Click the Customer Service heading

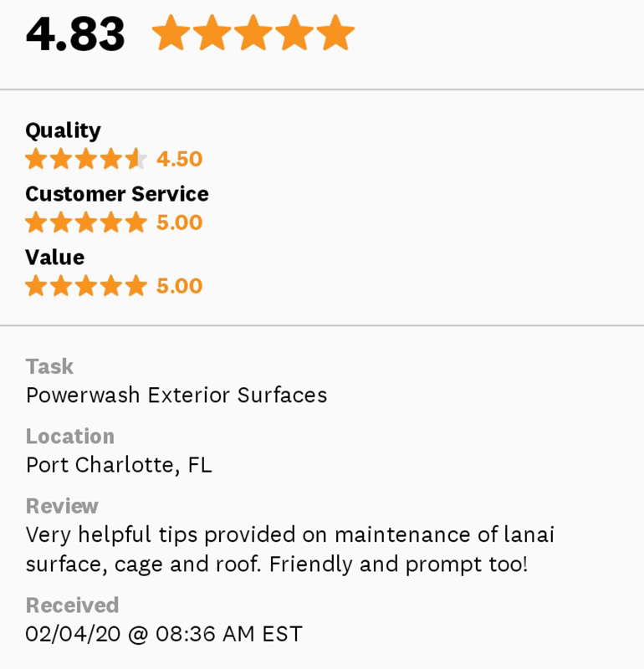click(x=117, y=194)
